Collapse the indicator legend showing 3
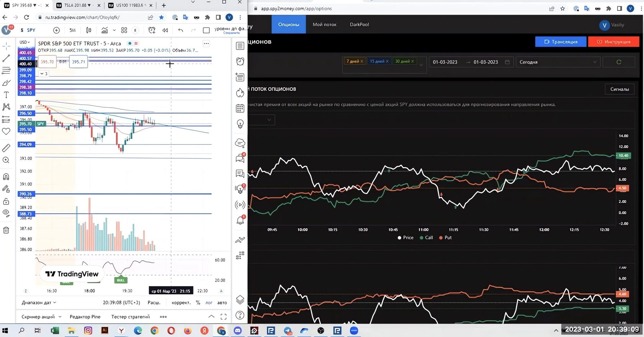 44,74
